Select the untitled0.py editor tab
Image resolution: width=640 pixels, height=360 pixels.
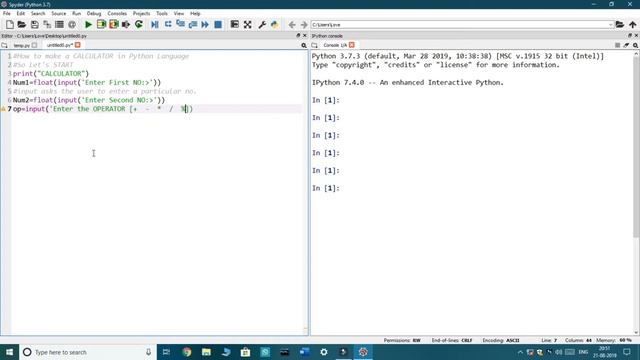click(x=60, y=45)
